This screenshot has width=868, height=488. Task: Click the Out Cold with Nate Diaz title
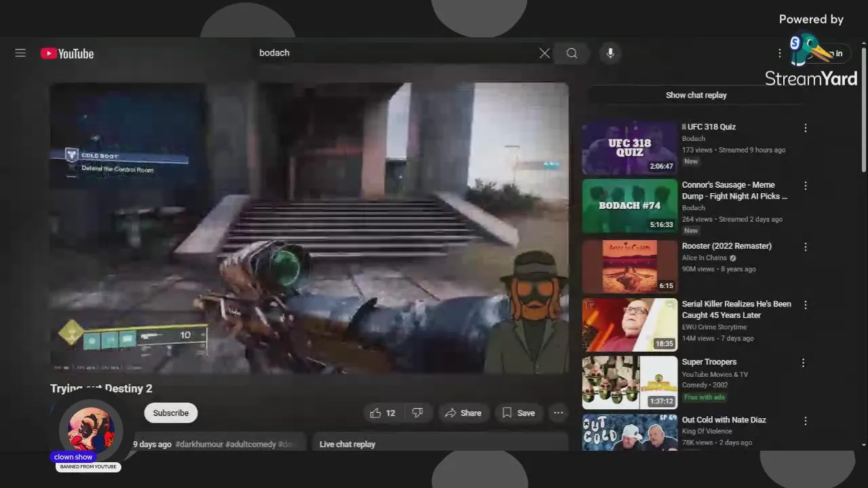[724, 420]
